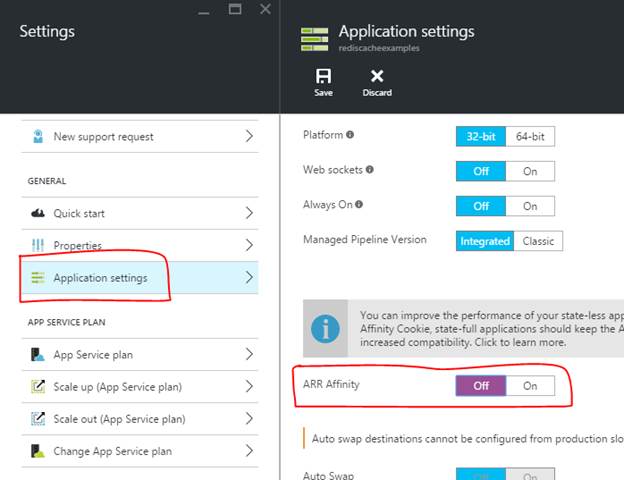The height and width of the screenshot is (480, 624).
Task: Click the Save floppy disk icon
Action: [x=323, y=76]
